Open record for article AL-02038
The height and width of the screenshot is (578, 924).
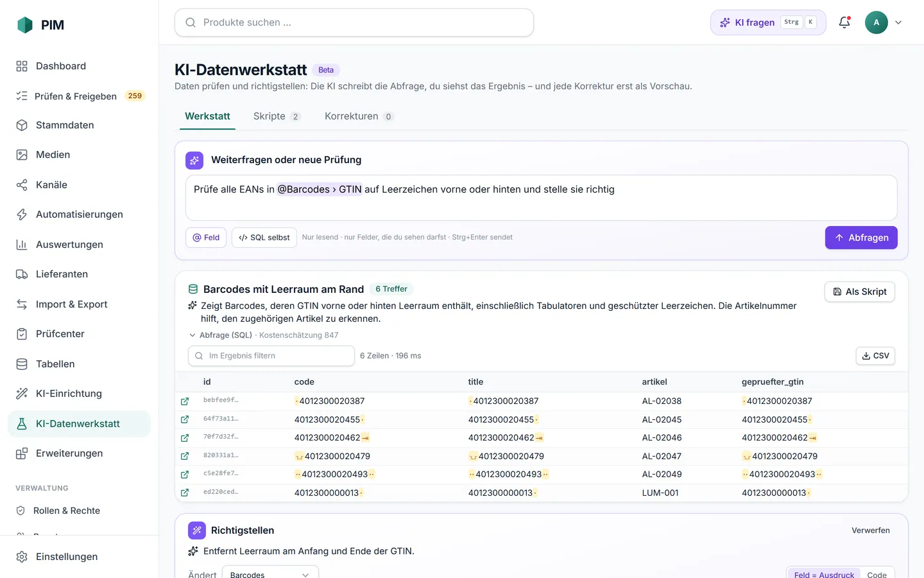click(185, 401)
